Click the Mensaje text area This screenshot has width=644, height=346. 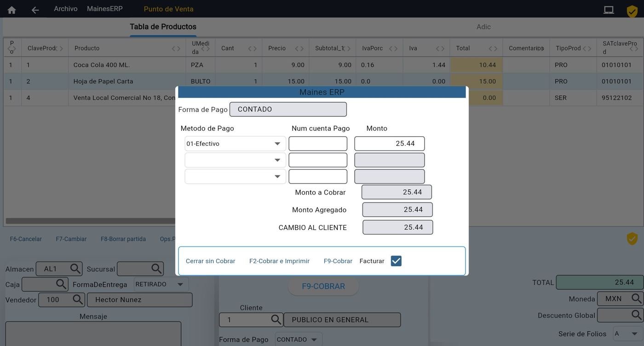click(93, 334)
